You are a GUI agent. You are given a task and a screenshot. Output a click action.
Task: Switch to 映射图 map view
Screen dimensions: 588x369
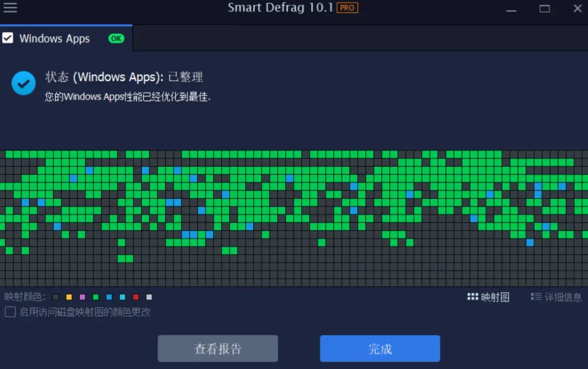[488, 297]
